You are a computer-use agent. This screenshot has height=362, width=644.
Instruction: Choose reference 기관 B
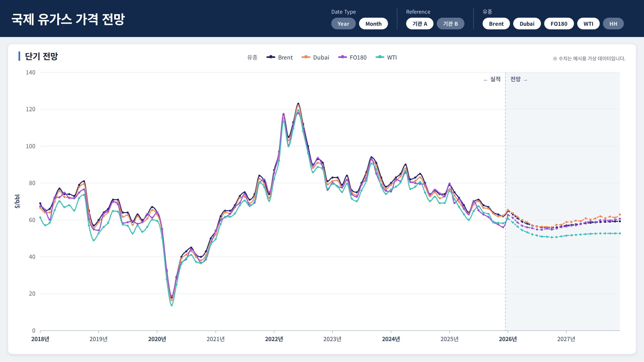click(x=450, y=24)
